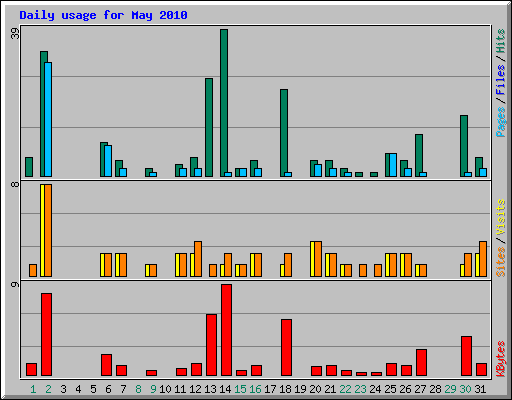Screen dimensions: 512x400
Task: Click day label '16' on the x-axis
Action: 255,389
